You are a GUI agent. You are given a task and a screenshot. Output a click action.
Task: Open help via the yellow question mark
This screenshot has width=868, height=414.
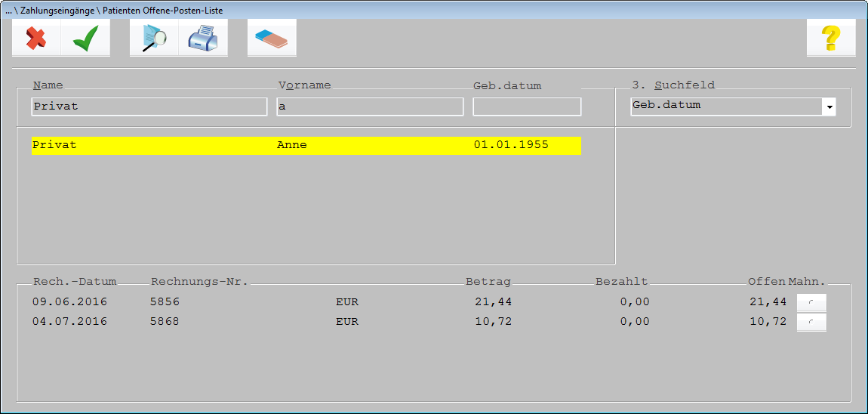[x=831, y=39]
